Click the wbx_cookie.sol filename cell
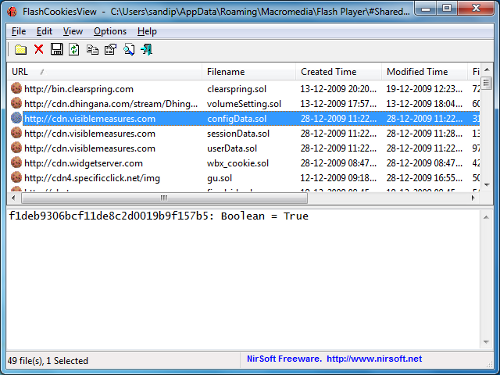Image resolution: width=500 pixels, height=375 pixels. (x=238, y=163)
